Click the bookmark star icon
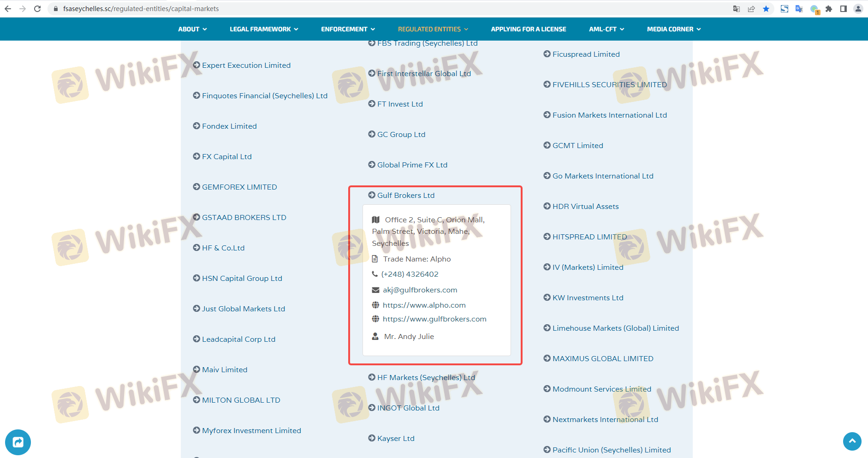Viewport: 868px width, 458px height. pyautogui.click(x=766, y=9)
